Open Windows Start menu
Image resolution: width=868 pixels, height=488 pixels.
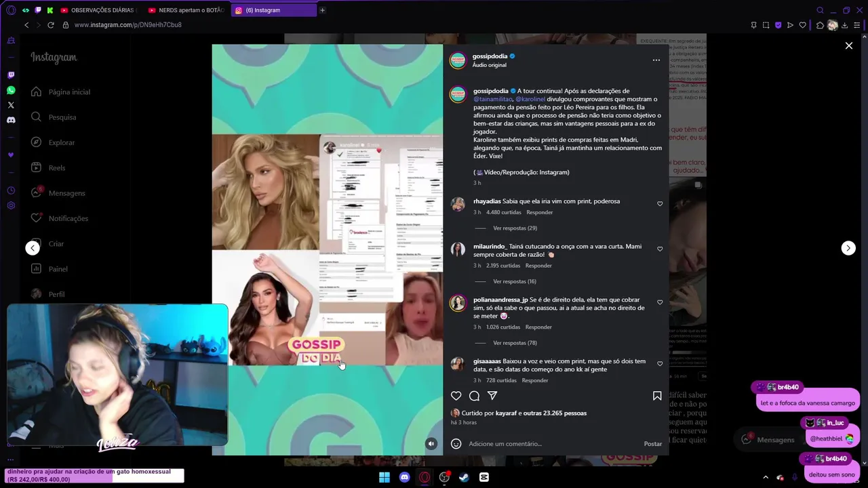tap(384, 477)
